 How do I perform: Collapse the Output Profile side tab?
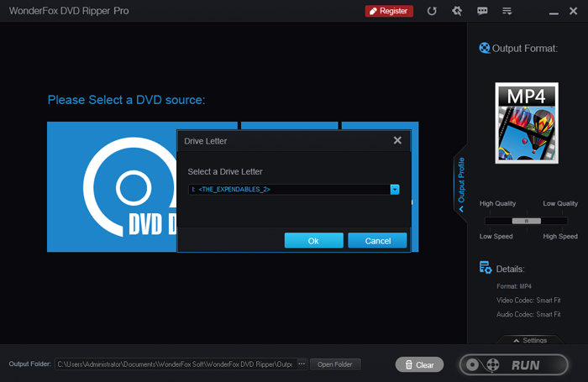461,184
